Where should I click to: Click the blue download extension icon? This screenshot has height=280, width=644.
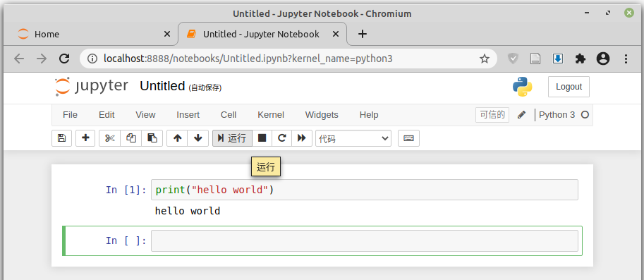coord(558,59)
